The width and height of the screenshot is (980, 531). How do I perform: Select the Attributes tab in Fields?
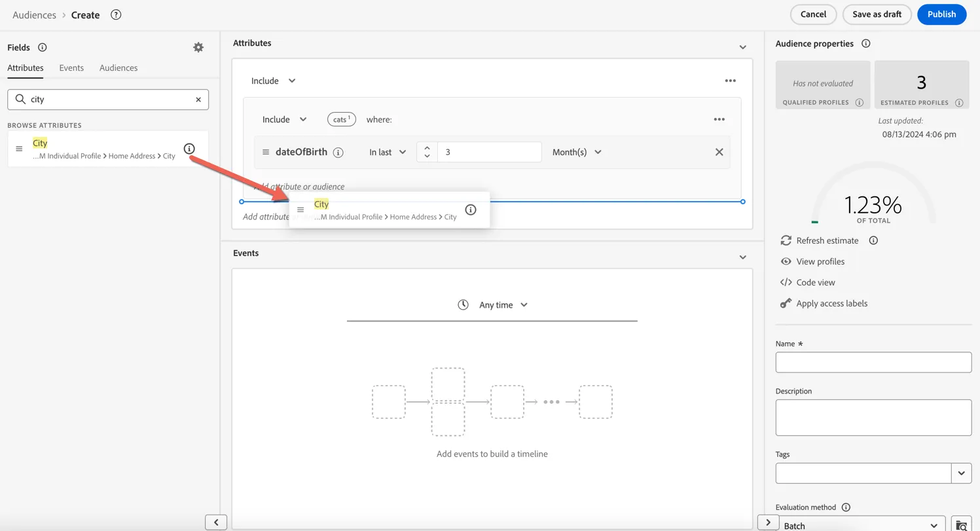point(26,67)
